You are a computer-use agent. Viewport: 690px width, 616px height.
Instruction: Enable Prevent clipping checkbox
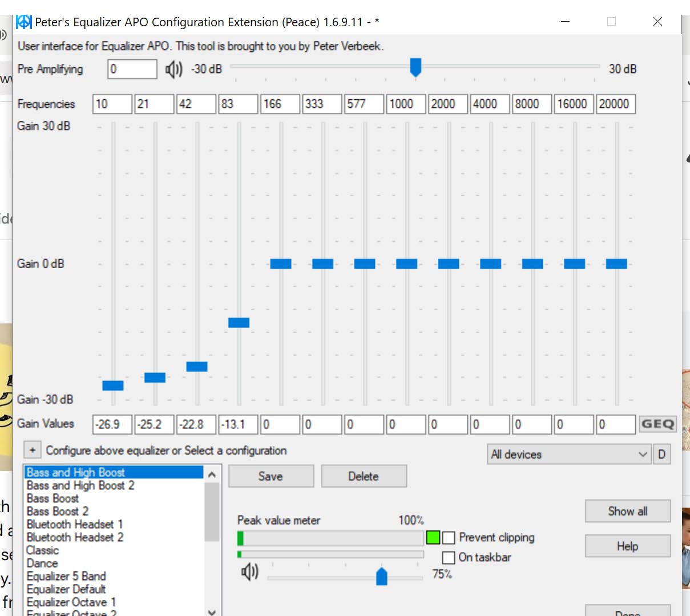(449, 538)
